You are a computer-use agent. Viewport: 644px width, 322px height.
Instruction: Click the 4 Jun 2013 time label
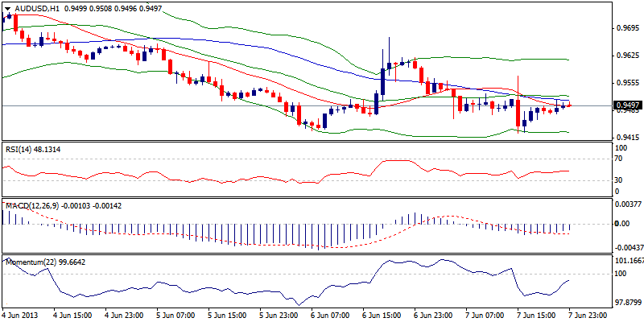coord(23,315)
